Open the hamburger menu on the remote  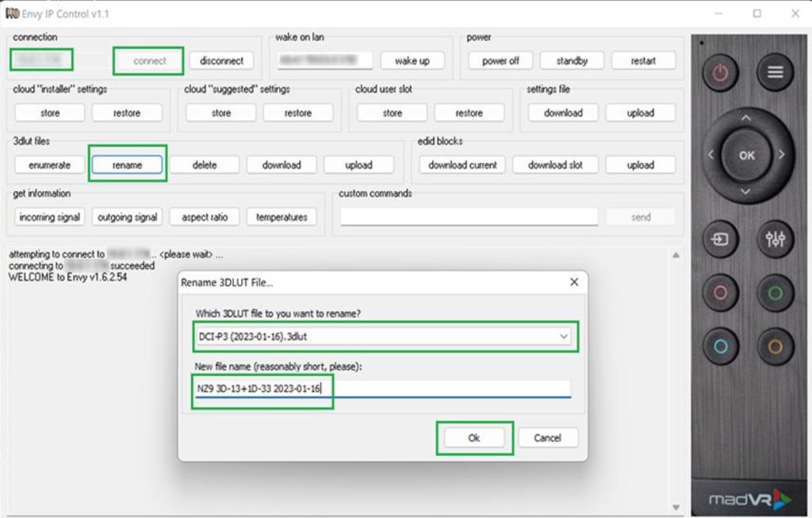[x=775, y=72]
